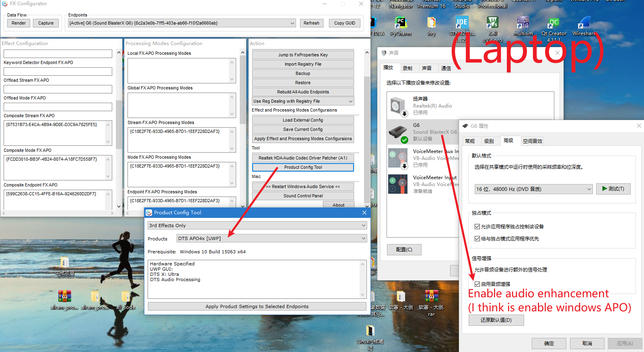Image resolution: width=644 pixels, height=352 pixels.
Task: Close the Product Config Tool dialog
Action: pyautogui.click(x=364, y=213)
